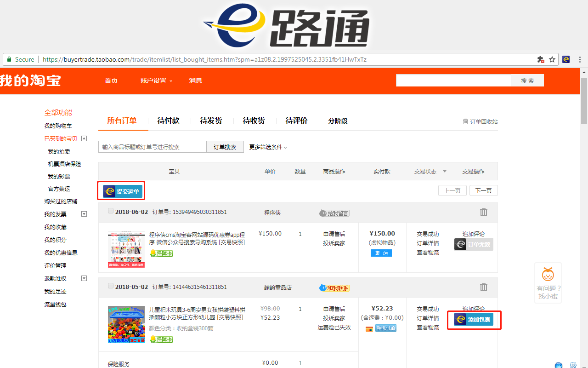
Task: Click the extensions puzzle icon in address bar
Action: coord(541,59)
